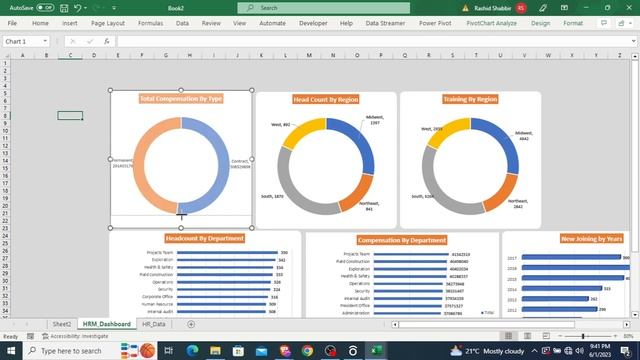The width and height of the screenshot is (640, 360).
Task: Switch to Page Layout view icon
Action: (527, 336)
